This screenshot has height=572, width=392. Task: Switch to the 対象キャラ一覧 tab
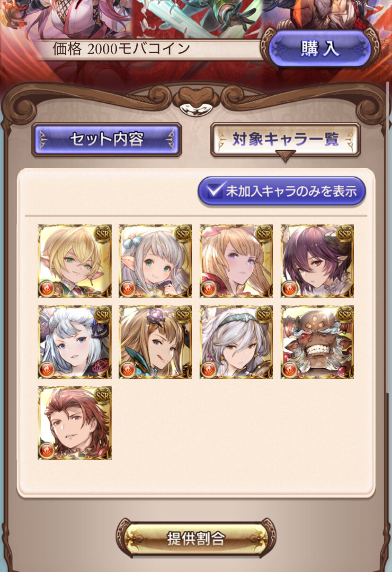point(285,139)
